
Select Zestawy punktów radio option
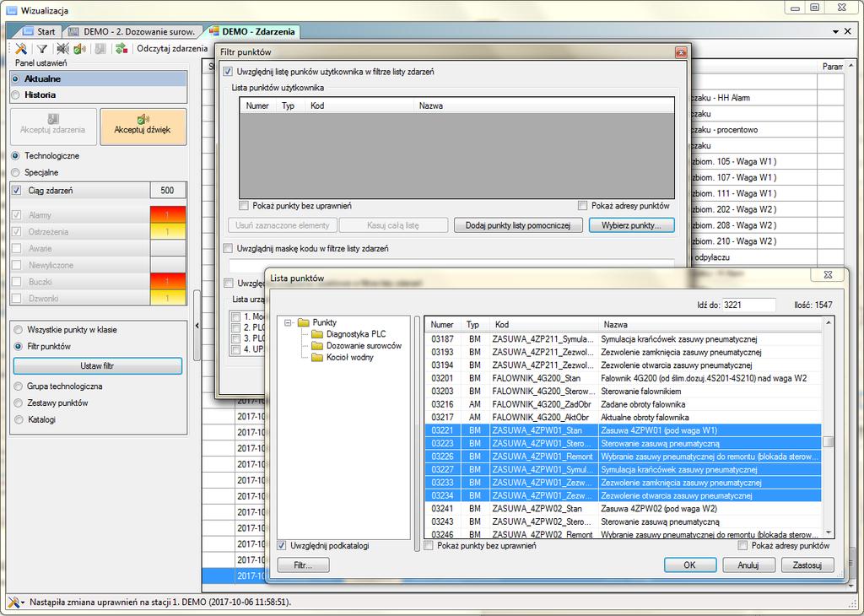click(19, 403)
